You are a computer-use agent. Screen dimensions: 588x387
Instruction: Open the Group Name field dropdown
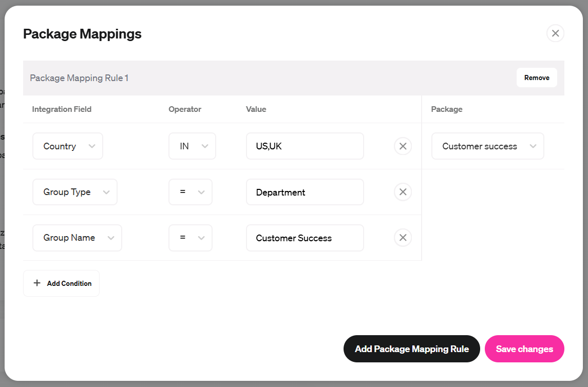[x=77, y=238]
